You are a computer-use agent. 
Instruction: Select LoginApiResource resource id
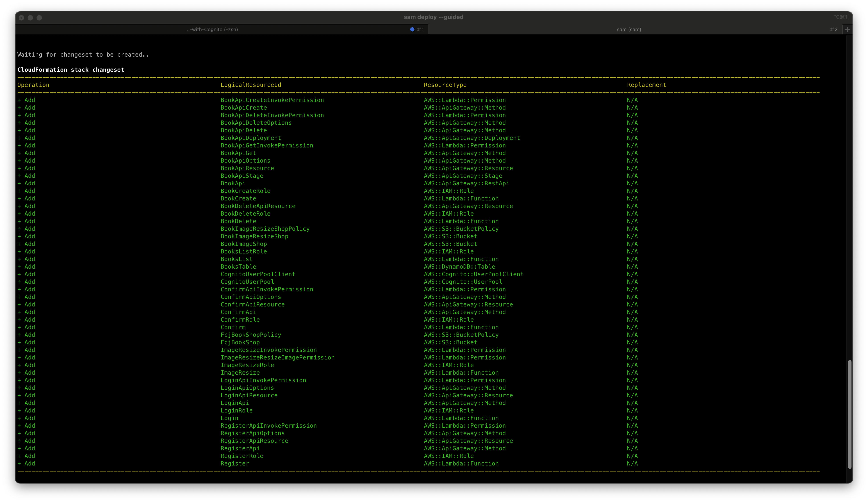point(249,395)
